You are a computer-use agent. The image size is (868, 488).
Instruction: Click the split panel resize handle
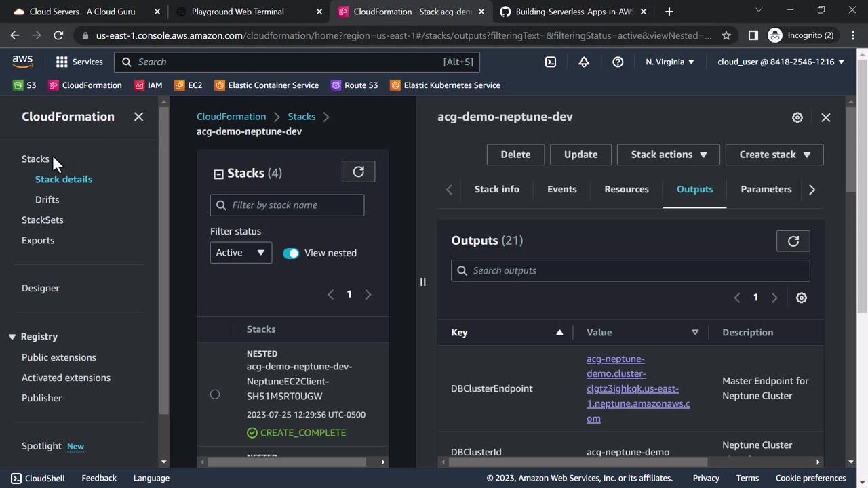(x=422, y=282)
